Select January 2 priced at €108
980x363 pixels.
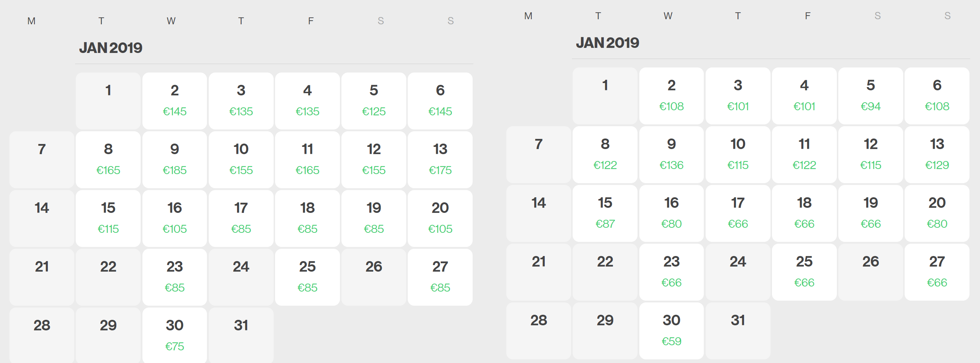[672, 95]
